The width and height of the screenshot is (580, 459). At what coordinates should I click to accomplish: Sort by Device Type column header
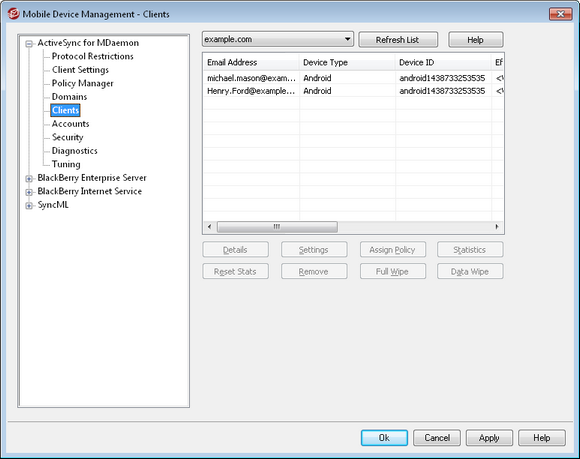[x=347, y=63]
